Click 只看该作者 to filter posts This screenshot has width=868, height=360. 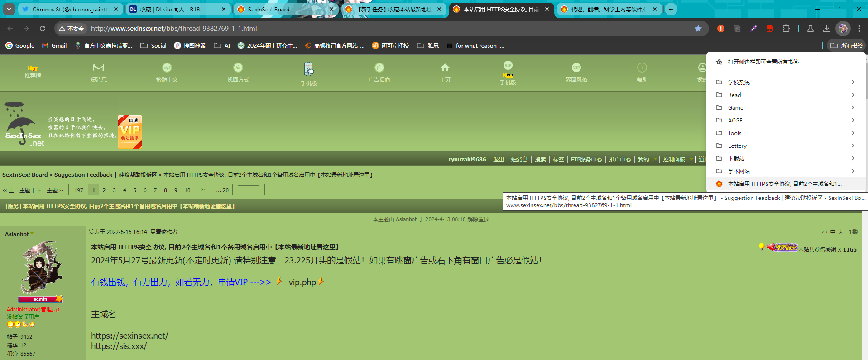click(x=164, y=232)
